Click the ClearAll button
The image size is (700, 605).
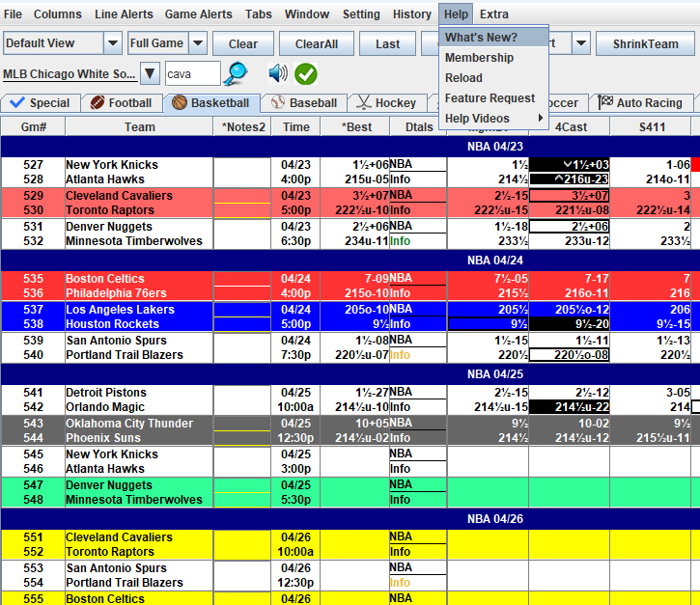point(317,43)
